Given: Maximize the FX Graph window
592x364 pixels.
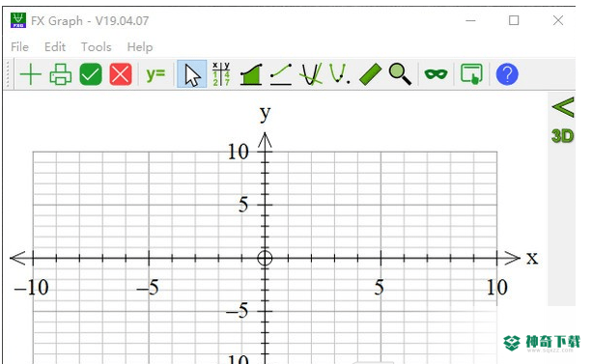Looking at the screenshot, I should click(514, 20).
